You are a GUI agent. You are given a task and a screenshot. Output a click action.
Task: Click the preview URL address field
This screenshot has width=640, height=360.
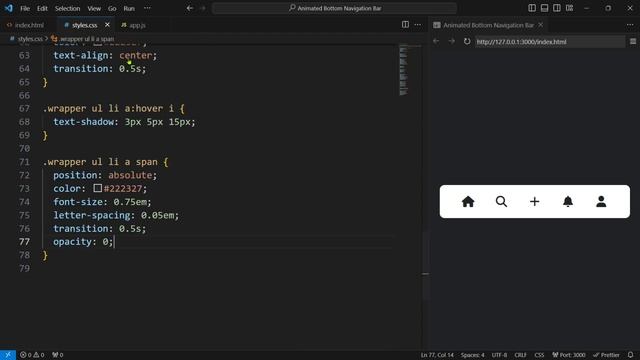pyautogui.click(x=549, y=42)
